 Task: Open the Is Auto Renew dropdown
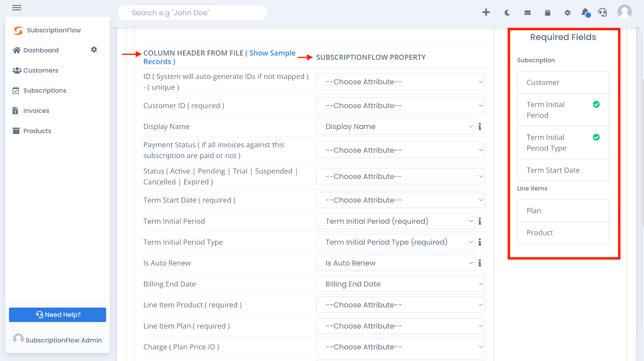click(x=396, y=263)
